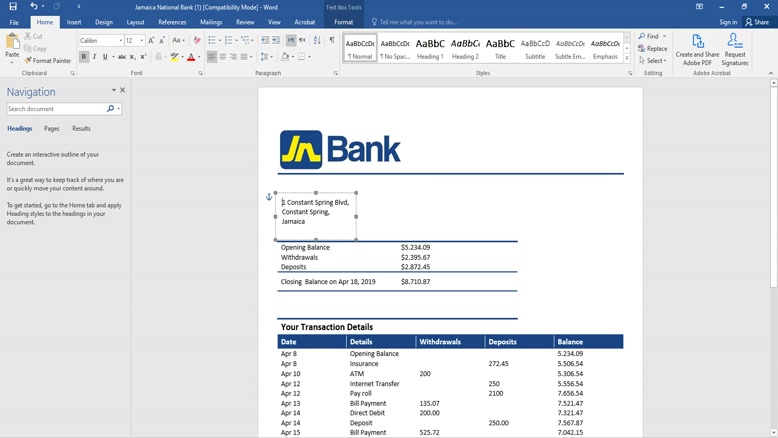Open the Paste clipboard button
Screen dimensions: 778x438
(12, 48)
